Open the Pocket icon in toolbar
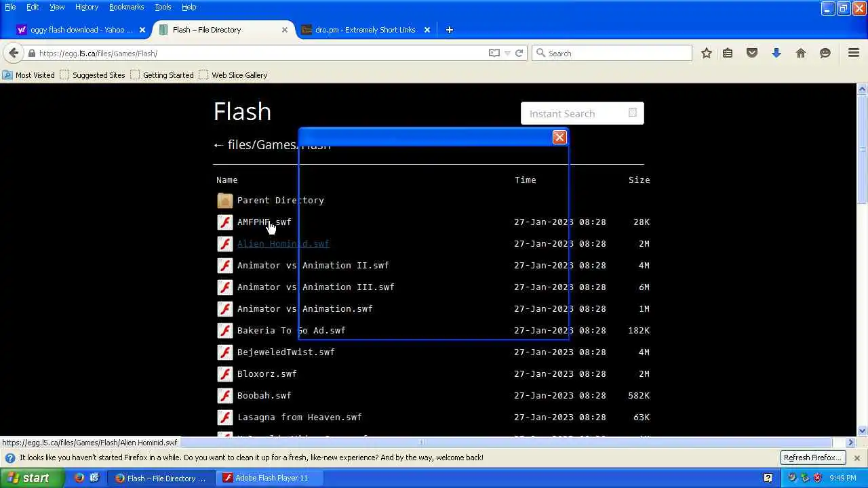868x488 pixels. point(752,53)
